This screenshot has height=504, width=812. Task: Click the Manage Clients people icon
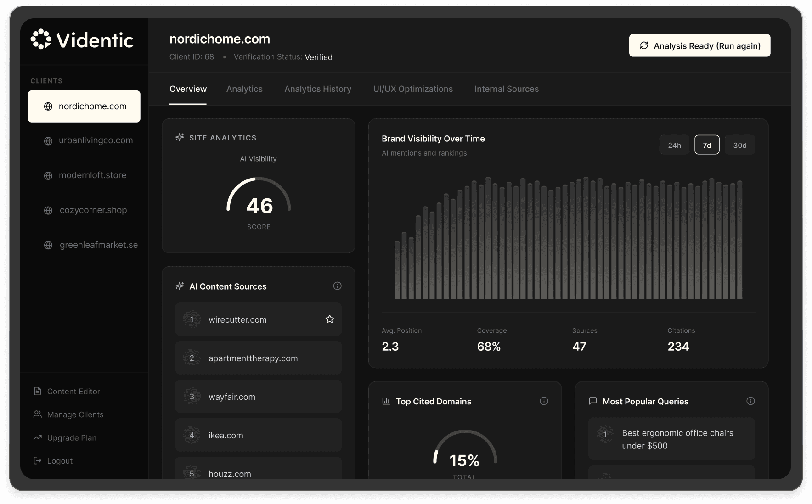[x=37, y=414]
